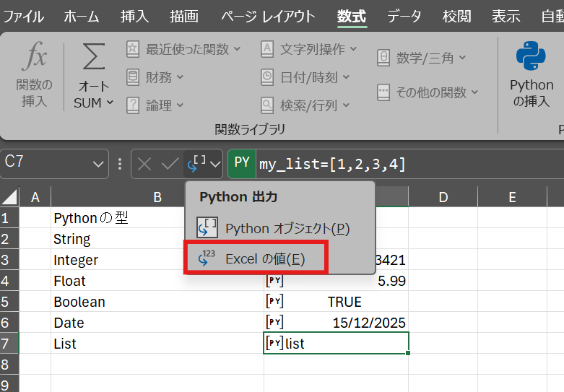
Task: Click cell with date 15/12/2025
Action: 337,322
